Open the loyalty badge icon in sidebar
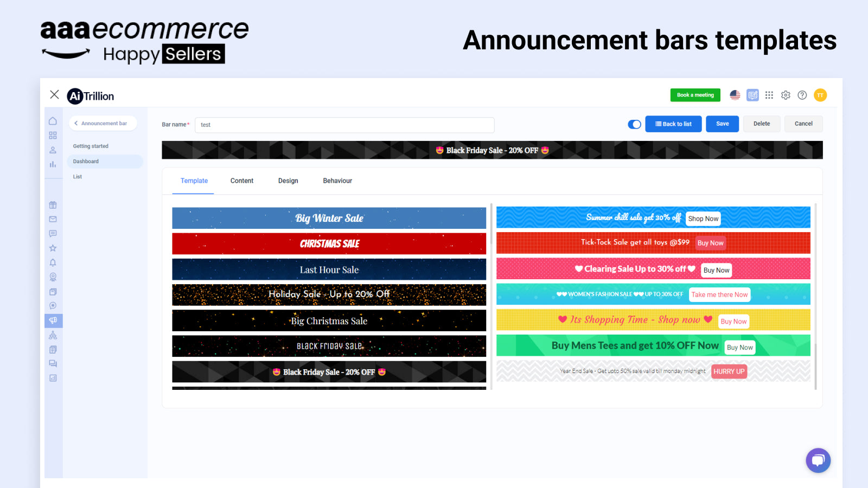This screenshot has height=488, width=868. [x=53, y=277]
